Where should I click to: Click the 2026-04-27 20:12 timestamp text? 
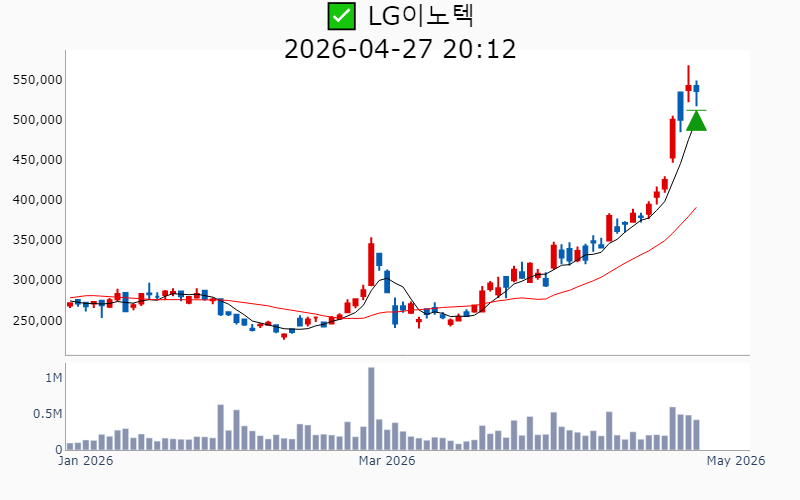point(400,49)
